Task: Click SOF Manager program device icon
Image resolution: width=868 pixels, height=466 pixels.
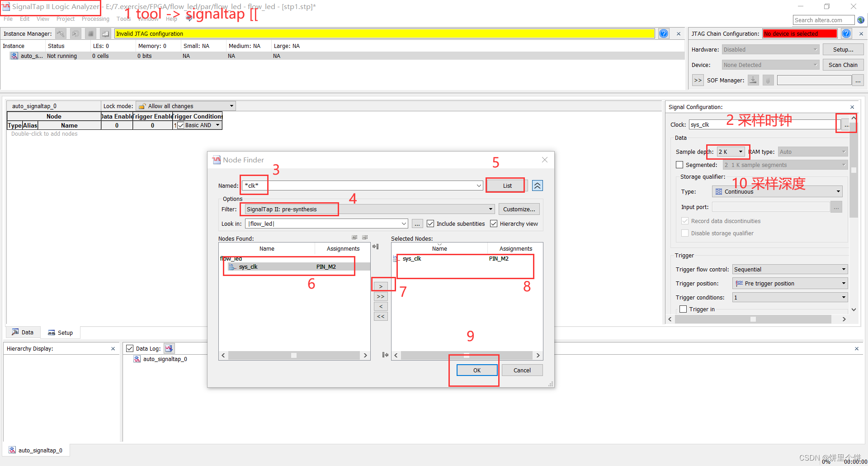Action: (x=753, y=80)
